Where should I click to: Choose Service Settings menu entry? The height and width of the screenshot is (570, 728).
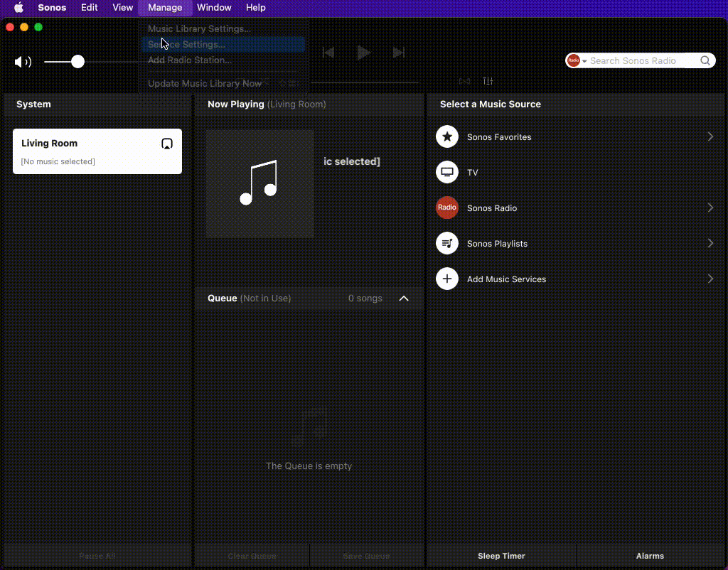coord(223,45)
